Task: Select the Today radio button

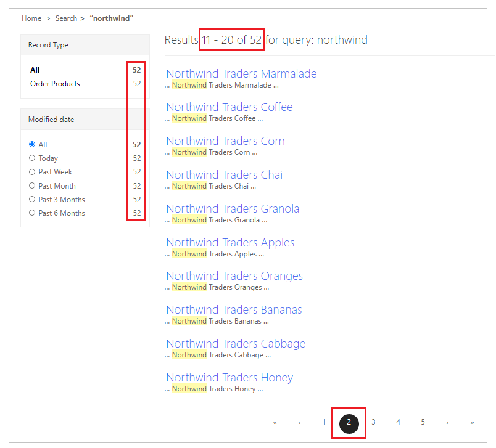Action: [32, 158]
